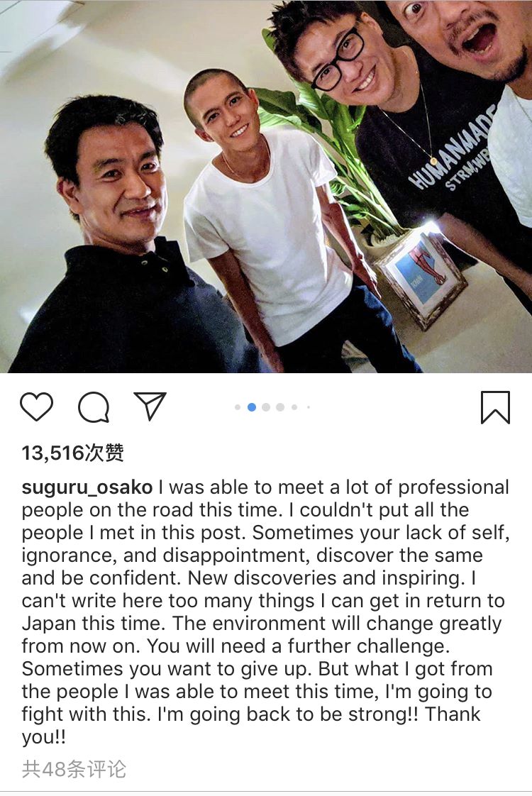The image size is (532, 796).
Task: Open the suguru_osako profile from caption
Action: click(x=87, y=487)
